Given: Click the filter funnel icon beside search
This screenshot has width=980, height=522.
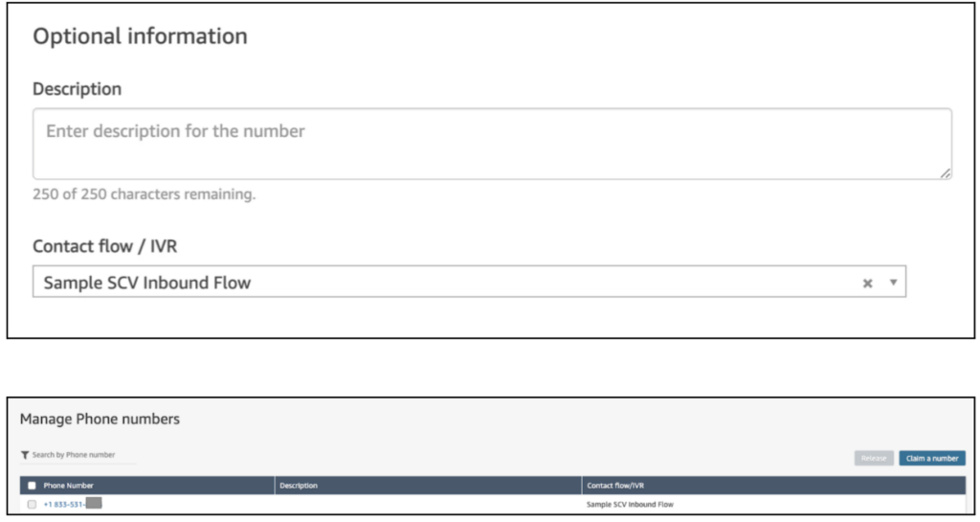Looking at the screenshot, I should 25,455.
